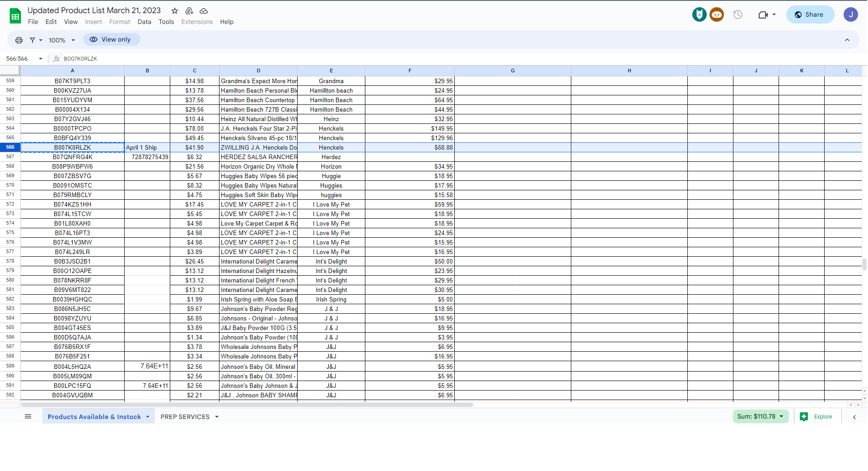Click cell showing 72878275439

point(147,157)
